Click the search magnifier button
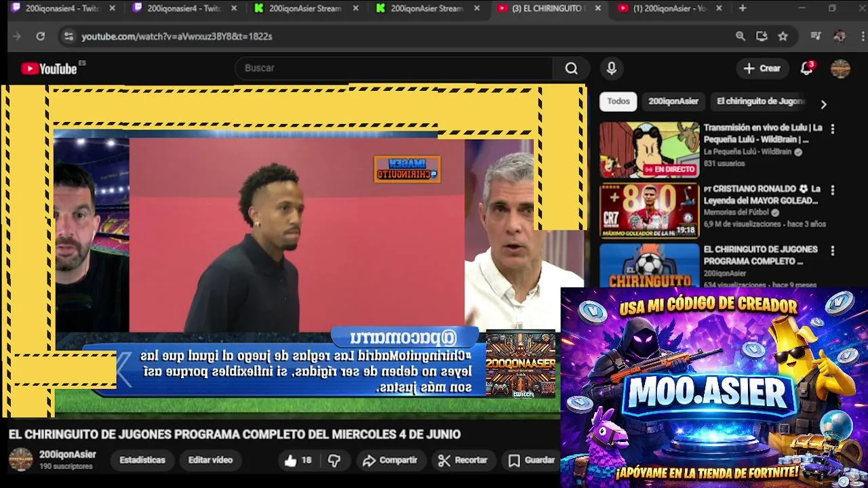This screenshot has height=488, width=868. 572,68
